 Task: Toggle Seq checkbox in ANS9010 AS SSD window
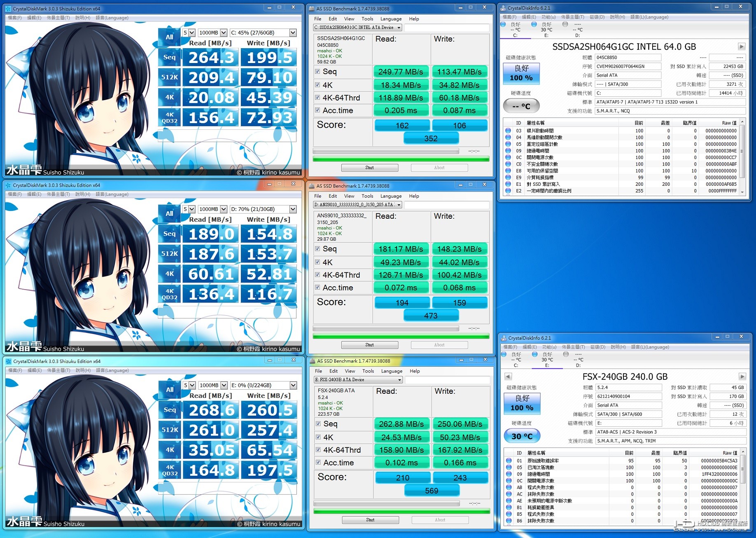317,248
